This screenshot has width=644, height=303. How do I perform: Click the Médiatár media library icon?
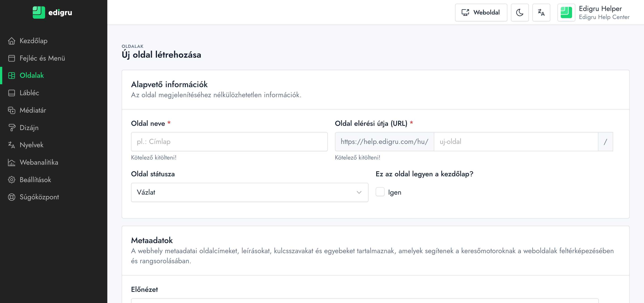(11, 110)
